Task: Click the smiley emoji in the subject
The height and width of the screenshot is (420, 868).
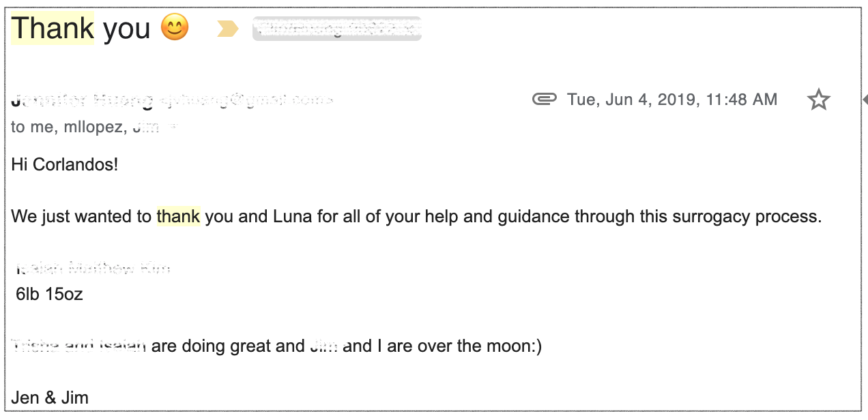Action: [x=175, y=28]
